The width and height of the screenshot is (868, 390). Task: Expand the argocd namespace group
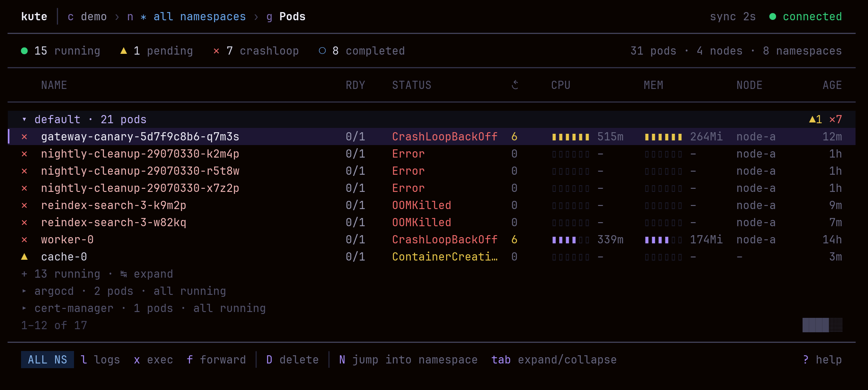pyautogui.click(x=24, y=291)
